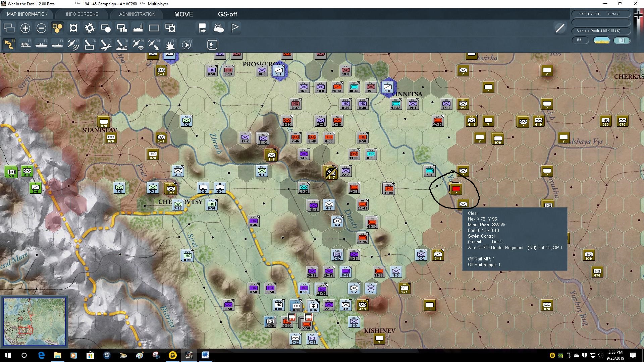Click the GS-off status label
644x362 pixels.
(x=227, y=14)
